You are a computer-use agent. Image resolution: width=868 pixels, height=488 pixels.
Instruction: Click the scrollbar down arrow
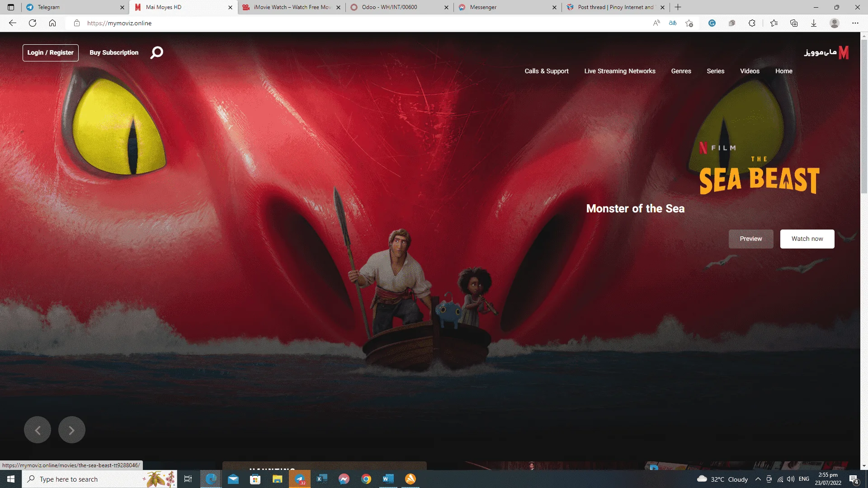point(864,466)
